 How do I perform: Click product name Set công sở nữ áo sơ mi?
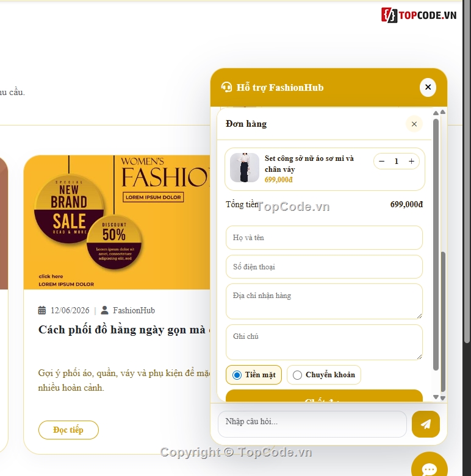[309, 163]
